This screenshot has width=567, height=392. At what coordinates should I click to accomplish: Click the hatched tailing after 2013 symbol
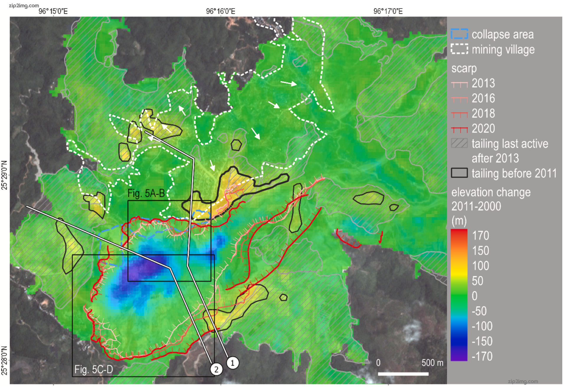click(x=459, y=143)
